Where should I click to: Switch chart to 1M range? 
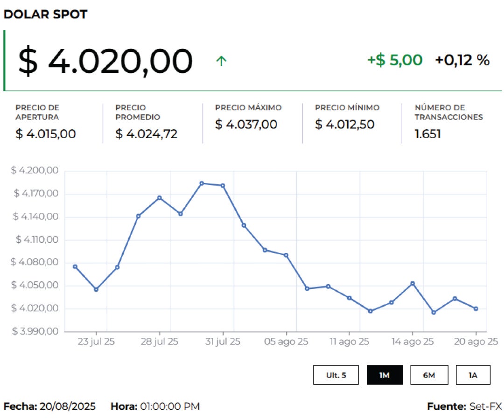coord(385,375)
